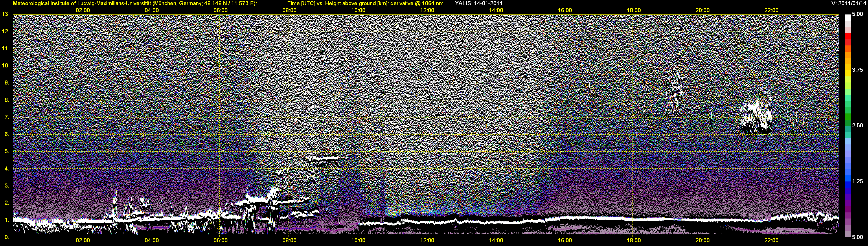Click the 10:00 label on the top time axis
The height and width of the screenshot is (246, 868).
point(358,10)
